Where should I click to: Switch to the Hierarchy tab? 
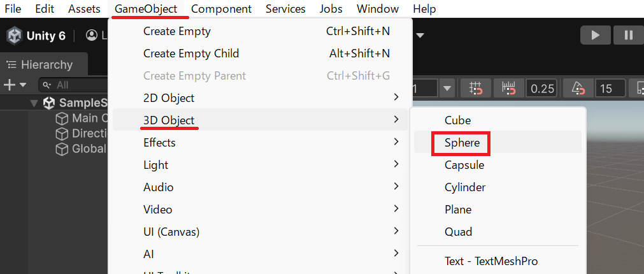(x=39, y=64)
